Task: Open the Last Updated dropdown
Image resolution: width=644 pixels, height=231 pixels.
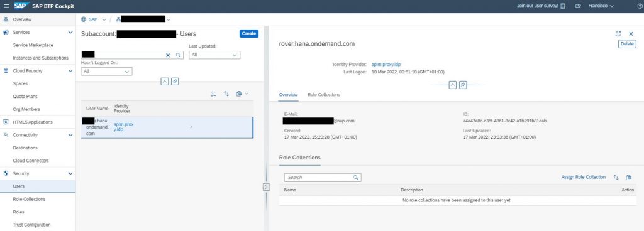Action: tap(214, 55)
